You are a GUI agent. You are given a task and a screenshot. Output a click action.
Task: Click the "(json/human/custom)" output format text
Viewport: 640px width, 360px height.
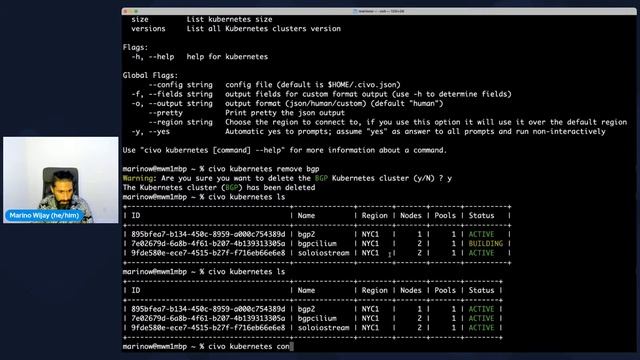(x=326, y=104)
